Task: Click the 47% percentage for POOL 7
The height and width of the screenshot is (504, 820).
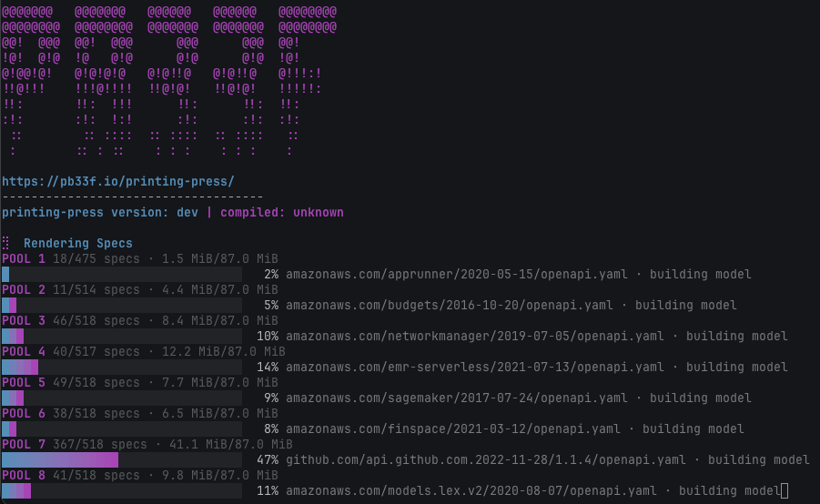Action: pos(268,460)
